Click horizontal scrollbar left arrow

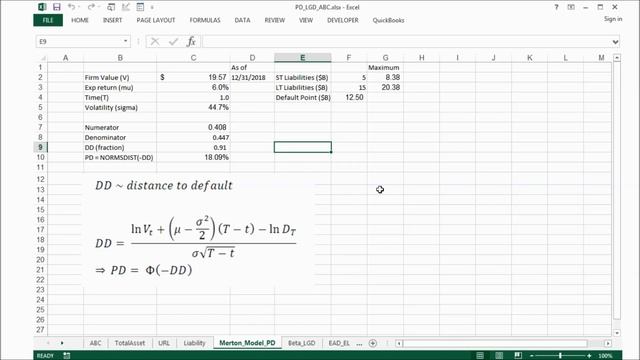(x=399, y=343)
